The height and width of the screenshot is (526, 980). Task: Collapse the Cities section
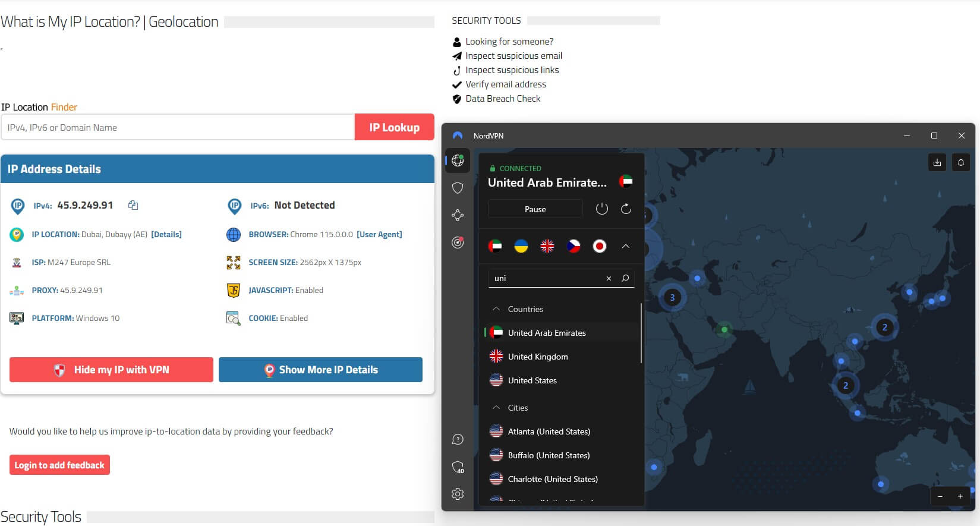tap(496, 408)
